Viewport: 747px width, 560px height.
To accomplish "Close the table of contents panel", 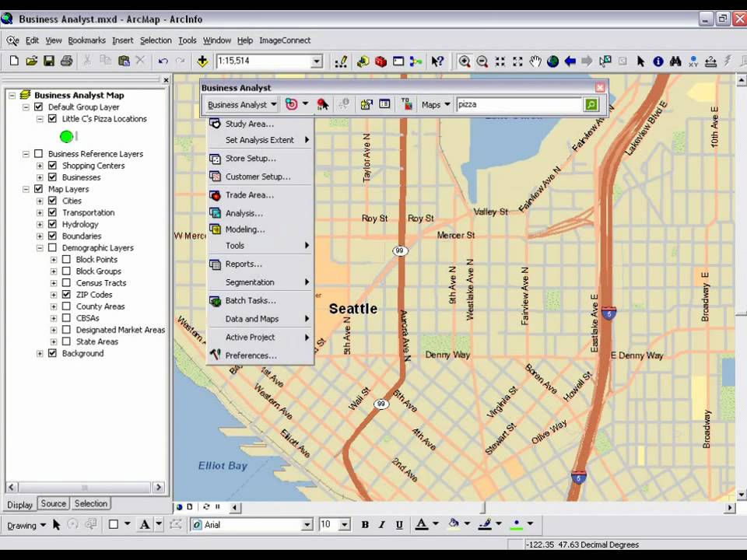I will tap(166, 80).
